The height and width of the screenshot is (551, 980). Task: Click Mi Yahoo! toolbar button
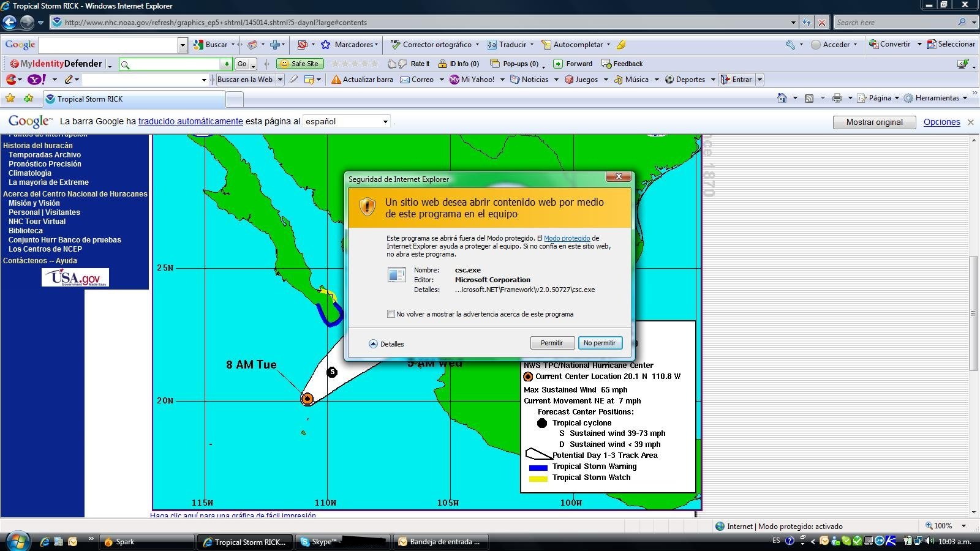(x=472, y=80)
